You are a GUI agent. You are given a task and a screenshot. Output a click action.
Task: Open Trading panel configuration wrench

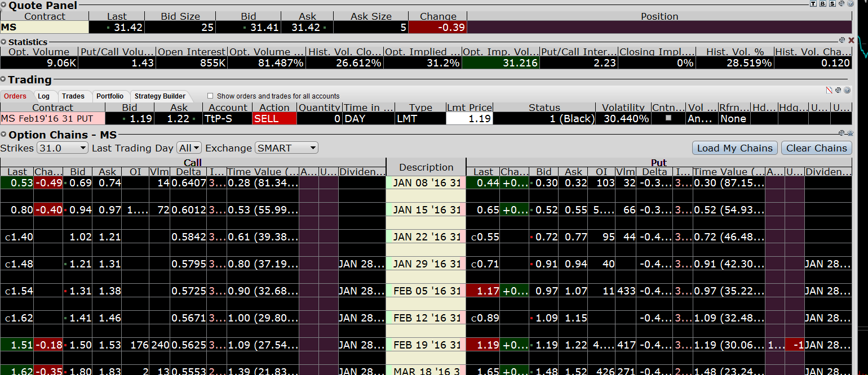(838, 90)
